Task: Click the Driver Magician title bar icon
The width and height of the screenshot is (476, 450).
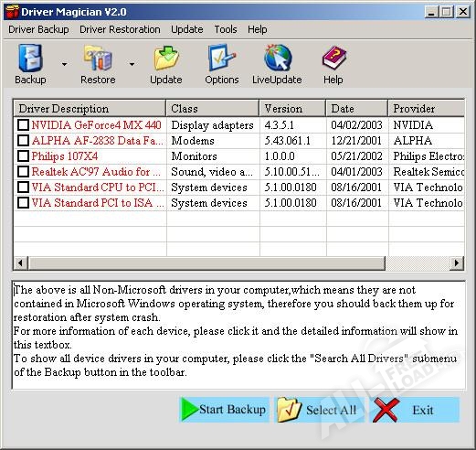Action: tap(12, 12)
